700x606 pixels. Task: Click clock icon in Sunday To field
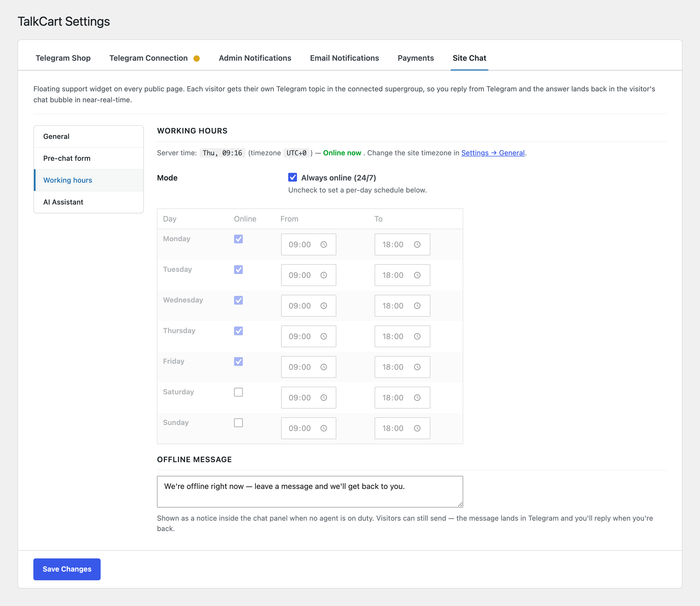tap(417, 428)
